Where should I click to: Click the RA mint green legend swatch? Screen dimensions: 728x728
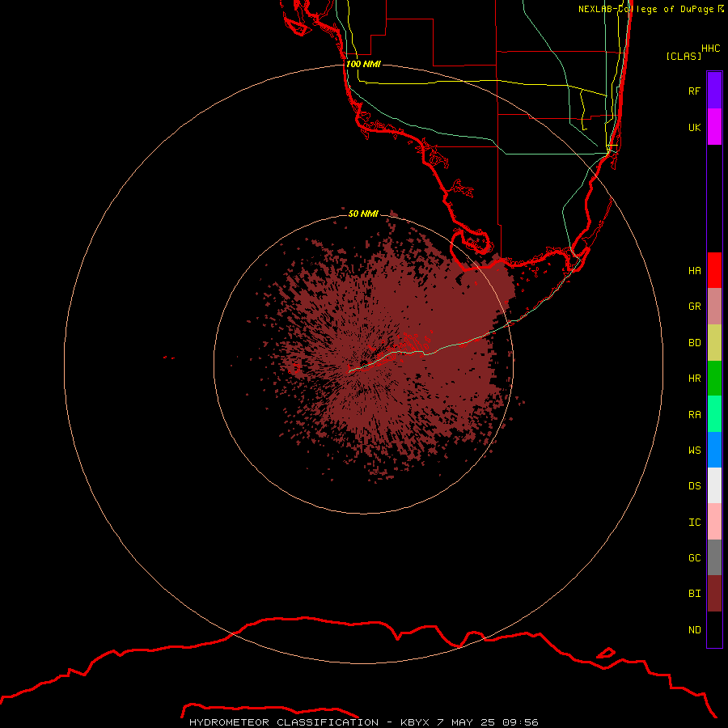tap(714, 414)
